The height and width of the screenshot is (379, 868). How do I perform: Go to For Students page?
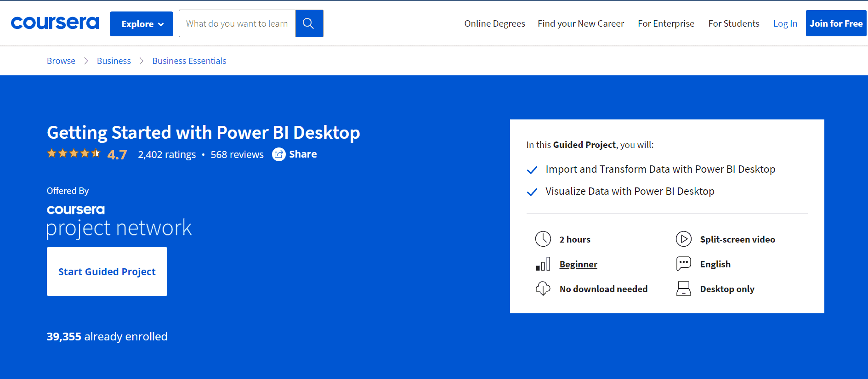pyautogui.click(x=734, y=23)
